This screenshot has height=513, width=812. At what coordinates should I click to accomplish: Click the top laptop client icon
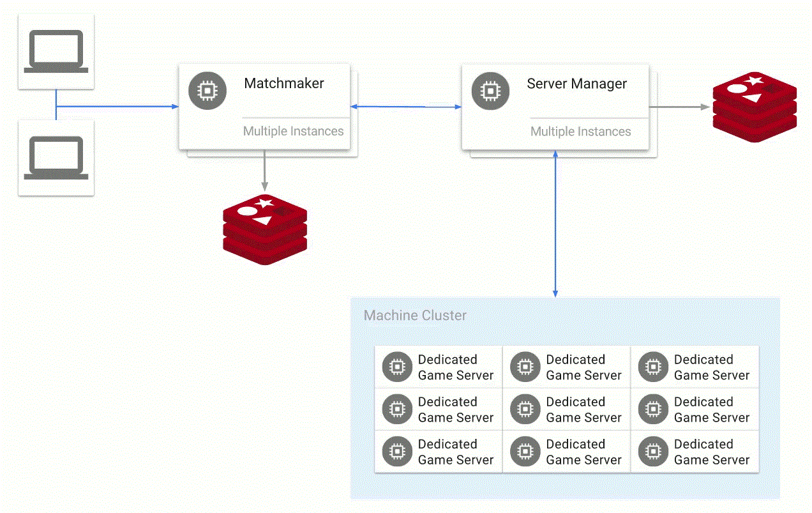pyautogui.click(x=56, y=50)
